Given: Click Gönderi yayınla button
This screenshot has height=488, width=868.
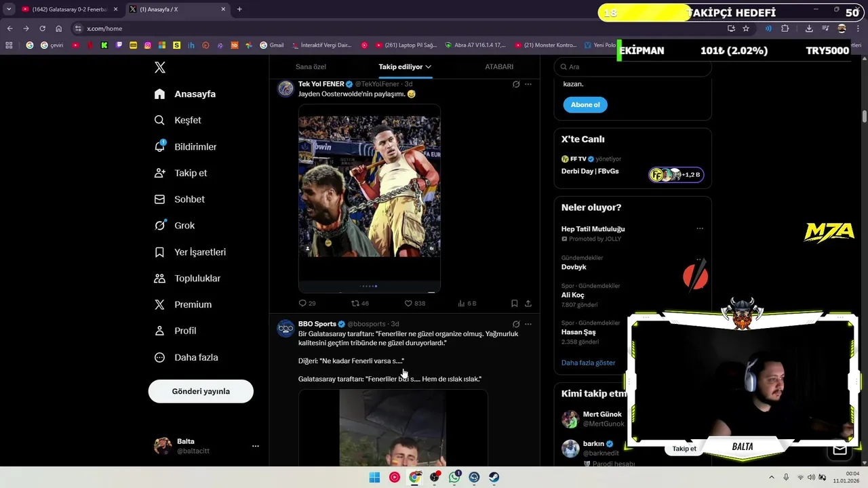Looking at the screenshot, I should [201, 391].
